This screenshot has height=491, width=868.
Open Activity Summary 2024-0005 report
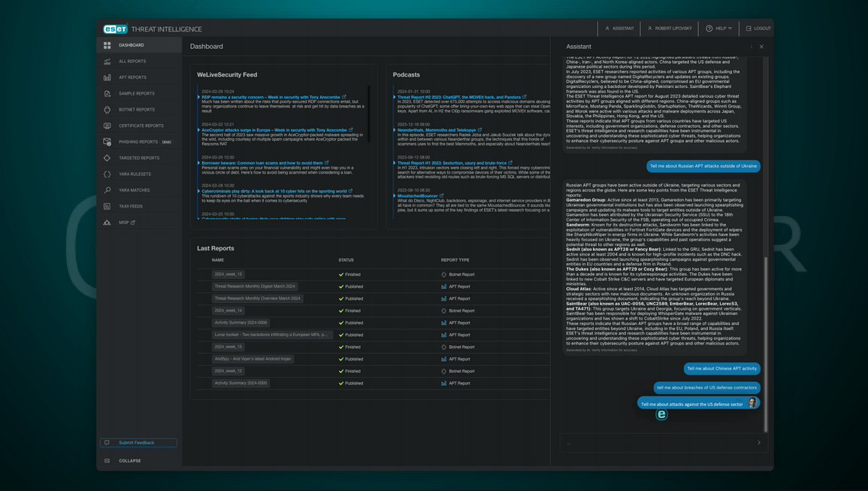pos(240,383)
